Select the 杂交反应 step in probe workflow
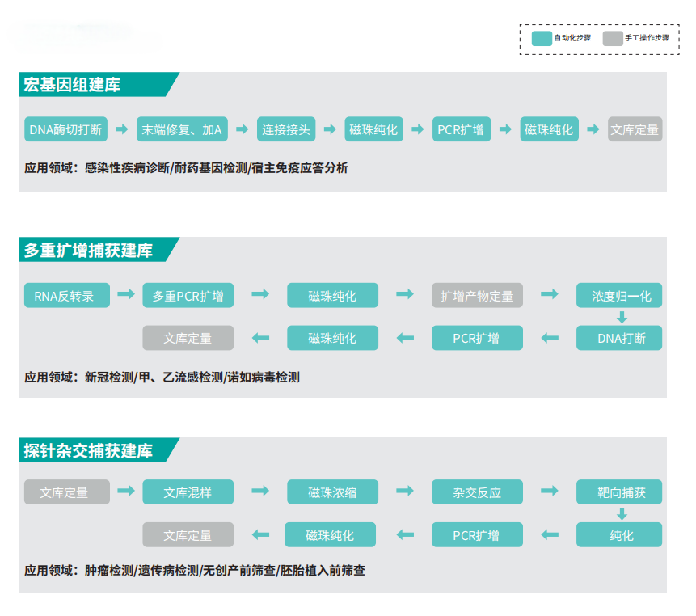This screenshot has height=616, width=696. tap(477, 492)
